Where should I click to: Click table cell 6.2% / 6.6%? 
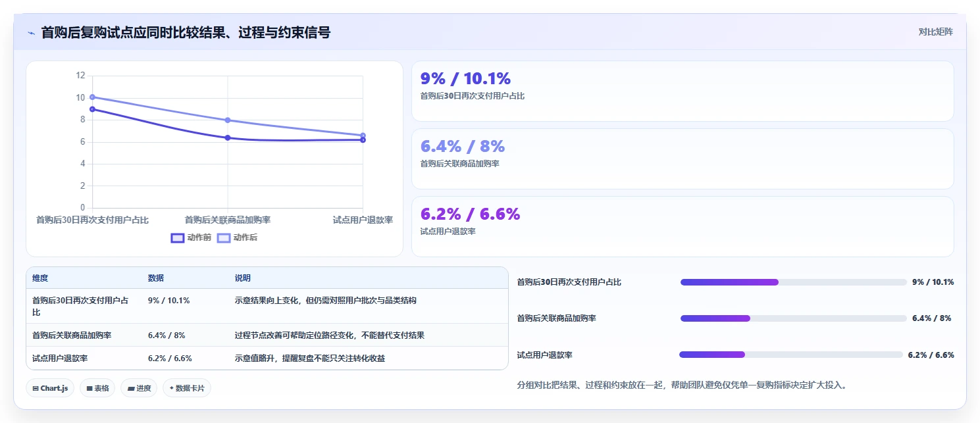tap(170, 359)
